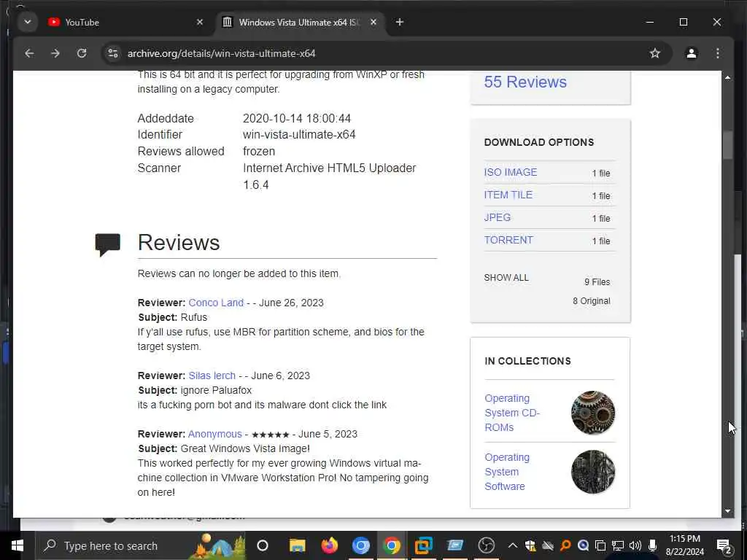Click the taskbar search box
Image resolution: width=747 pixels, height=560 pixels.
click(x=142, y=545)
